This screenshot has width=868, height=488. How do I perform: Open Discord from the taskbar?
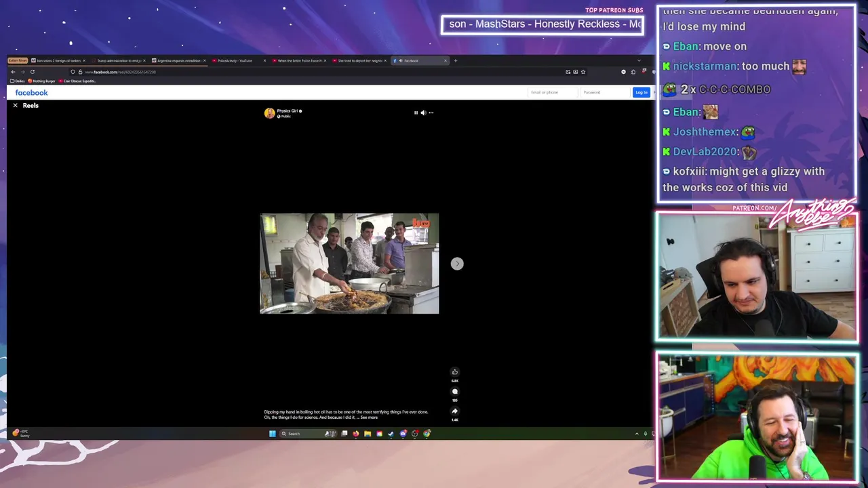(x=403, y=434)
